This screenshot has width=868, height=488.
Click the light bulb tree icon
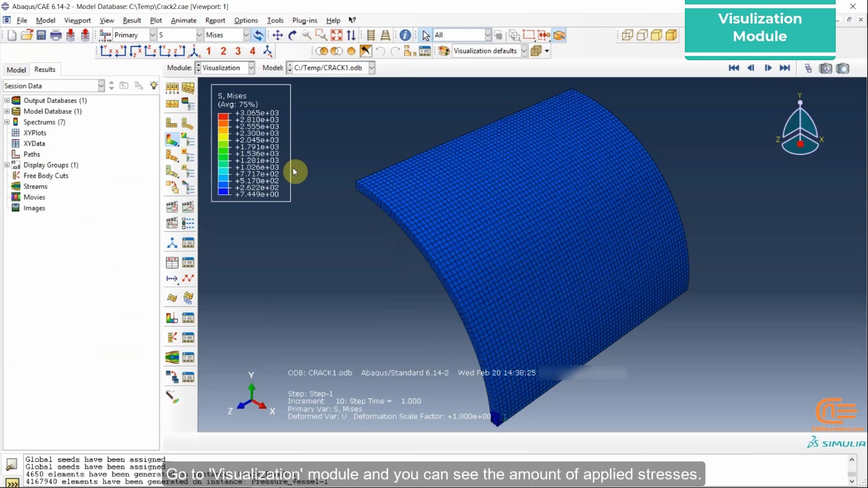154,85
